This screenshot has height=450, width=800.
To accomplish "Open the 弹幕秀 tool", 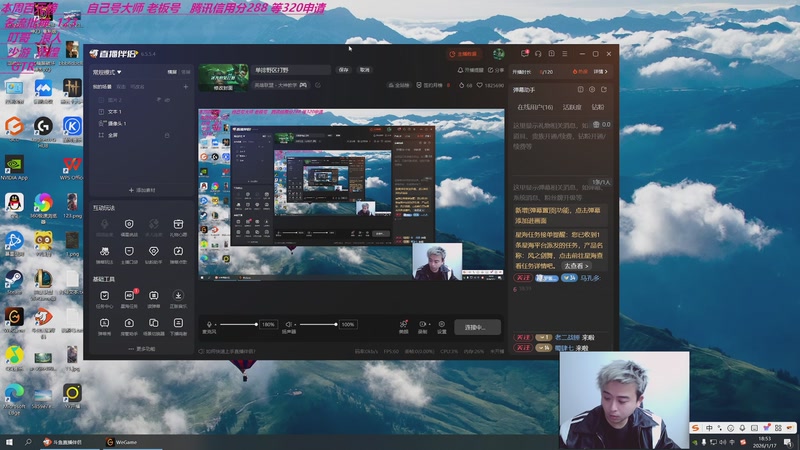I will point(105,327).
